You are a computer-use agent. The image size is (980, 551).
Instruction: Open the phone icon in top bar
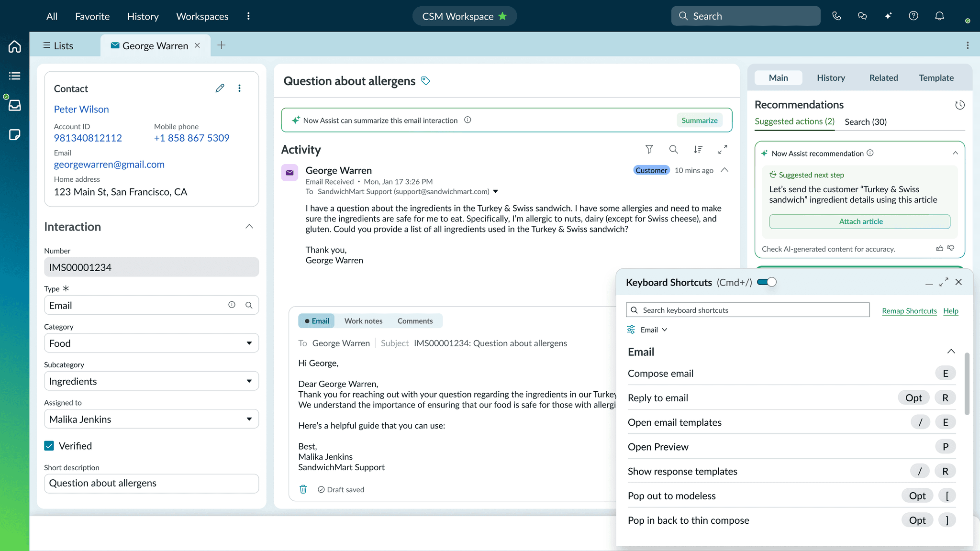pyautogui.click(x=836, y=16)
